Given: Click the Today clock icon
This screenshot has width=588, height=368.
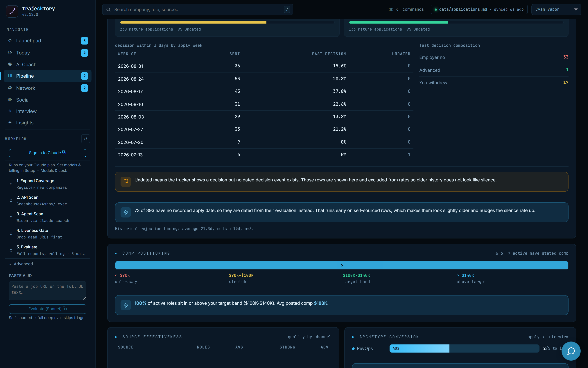Looking at the screenshot, I should click(x=10, y=53).
